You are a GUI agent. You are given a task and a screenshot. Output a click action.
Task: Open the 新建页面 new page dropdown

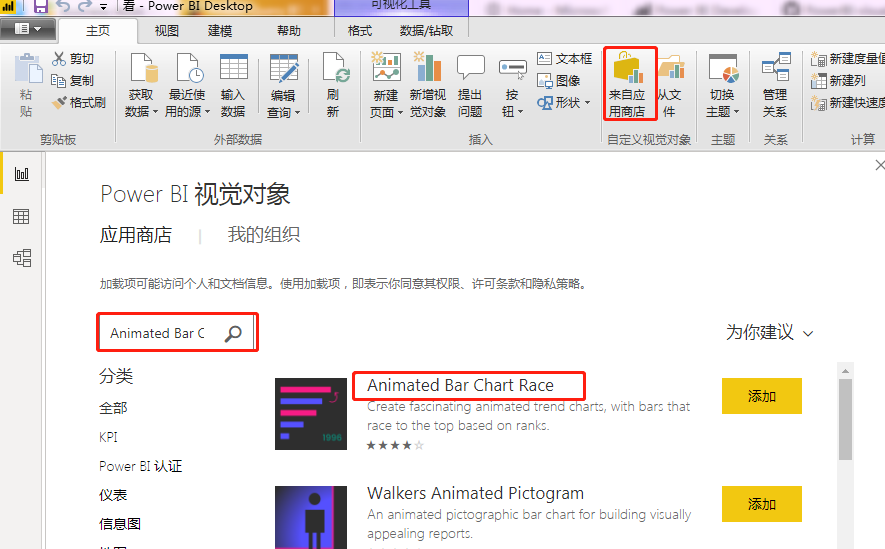click(x=386, y=85)
